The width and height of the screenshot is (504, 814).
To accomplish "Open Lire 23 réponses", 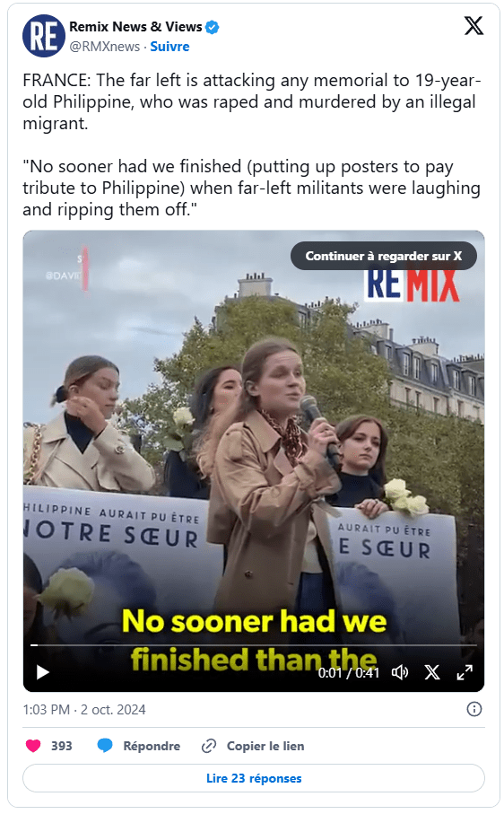I will [254, 778].
